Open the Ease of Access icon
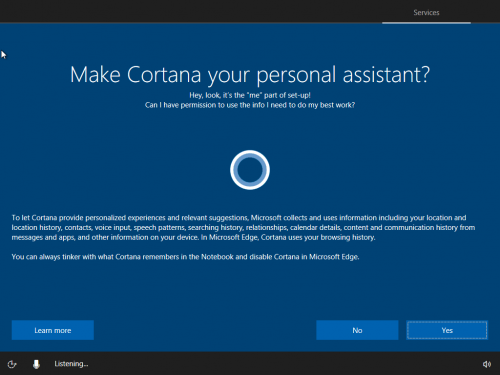This screenshot has width=500, height=375. click(12, 364)
